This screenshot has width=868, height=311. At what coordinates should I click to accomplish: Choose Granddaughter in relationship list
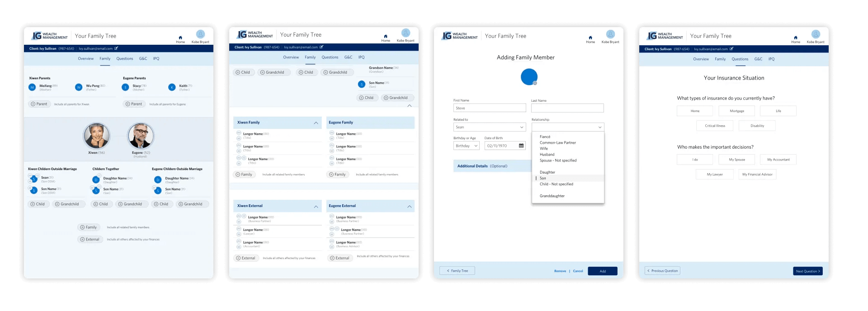pyautogui.click(x=552, y=196)
